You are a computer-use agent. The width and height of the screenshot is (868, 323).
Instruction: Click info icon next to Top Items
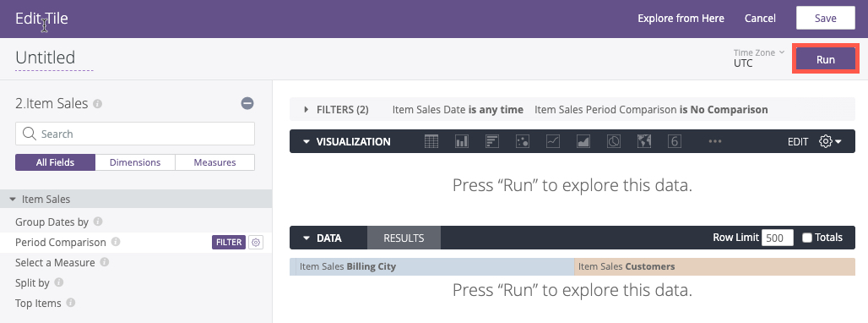pyautogui.click(x=71, y=303)
